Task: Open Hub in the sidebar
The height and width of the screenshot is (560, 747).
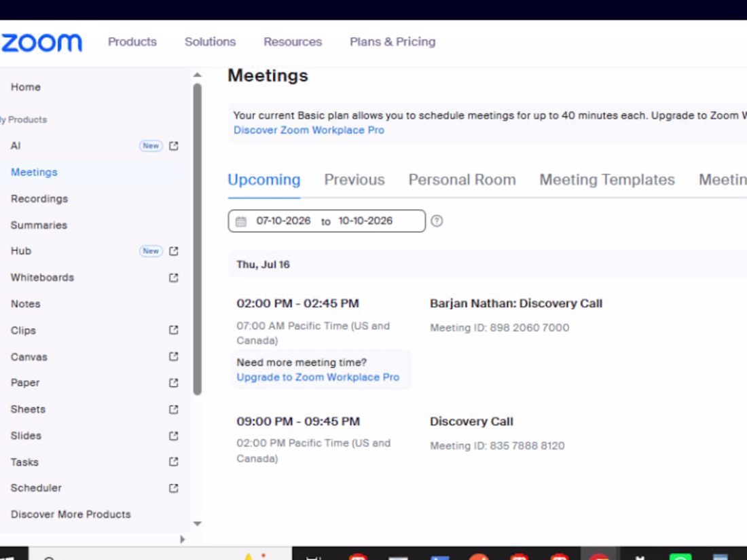Action: (21, 251)
